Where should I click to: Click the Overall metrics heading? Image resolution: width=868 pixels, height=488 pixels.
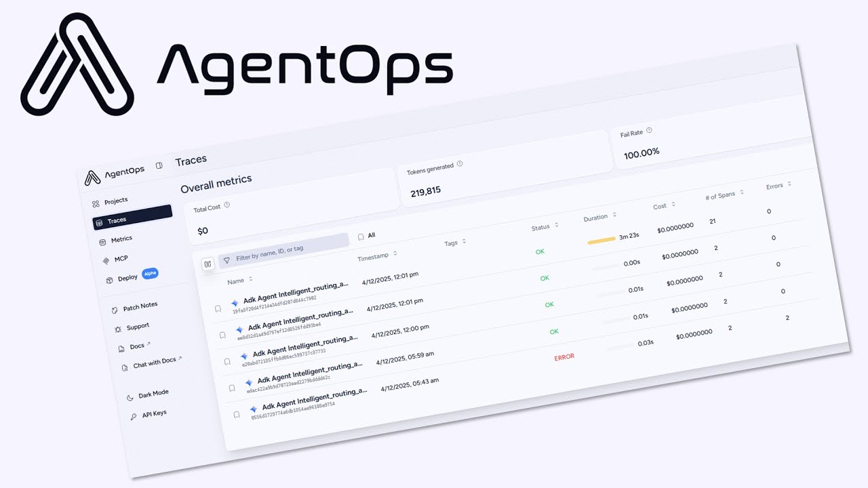tap(216, 184)
